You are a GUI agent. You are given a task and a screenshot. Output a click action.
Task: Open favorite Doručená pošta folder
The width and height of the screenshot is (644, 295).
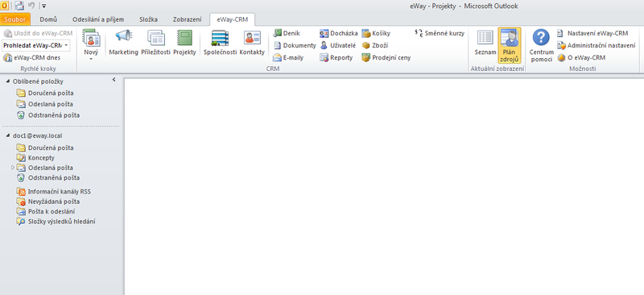point(45,93)
